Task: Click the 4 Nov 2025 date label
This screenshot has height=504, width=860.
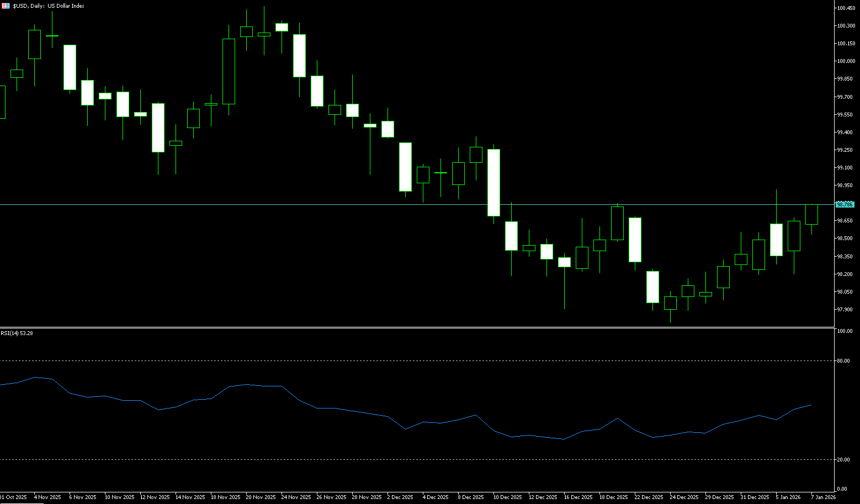Action: (47, 497)
